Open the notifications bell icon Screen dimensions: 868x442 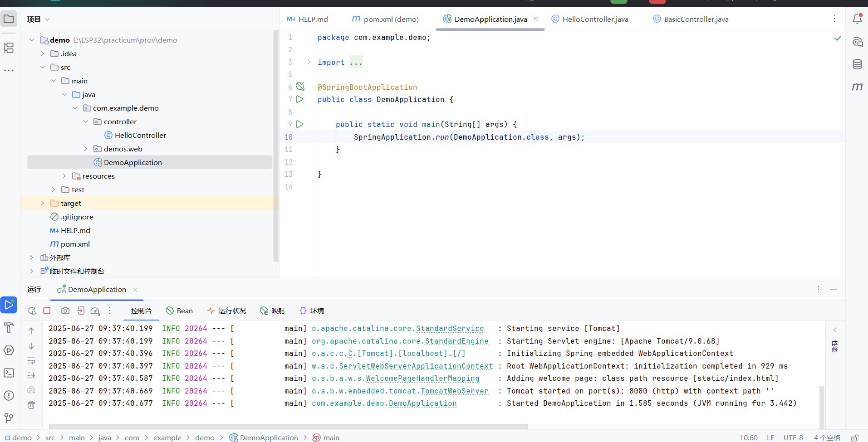pyautogui.click(x=857, y=19)
